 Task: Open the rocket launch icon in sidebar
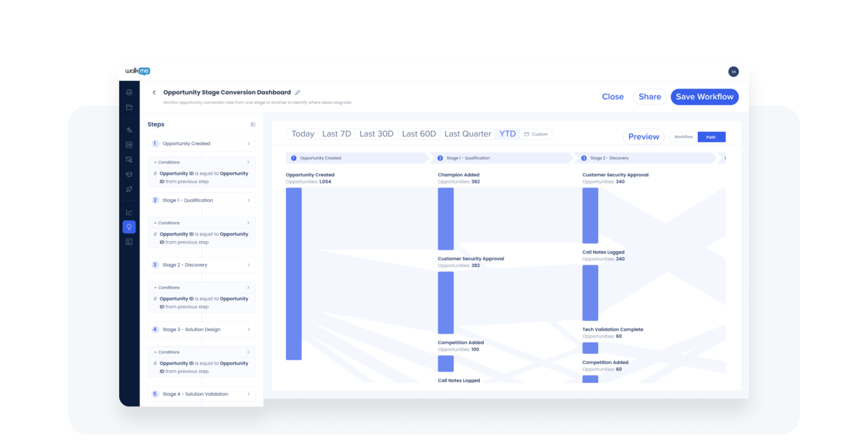pos(129,189)
